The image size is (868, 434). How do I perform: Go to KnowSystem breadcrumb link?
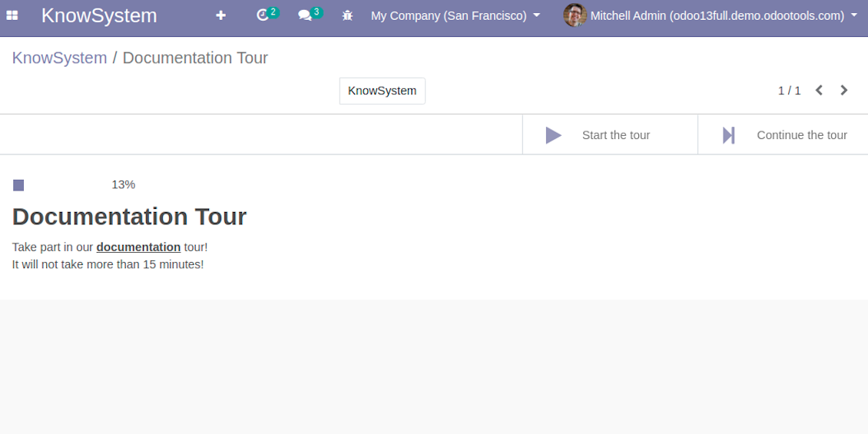[59, 58]
